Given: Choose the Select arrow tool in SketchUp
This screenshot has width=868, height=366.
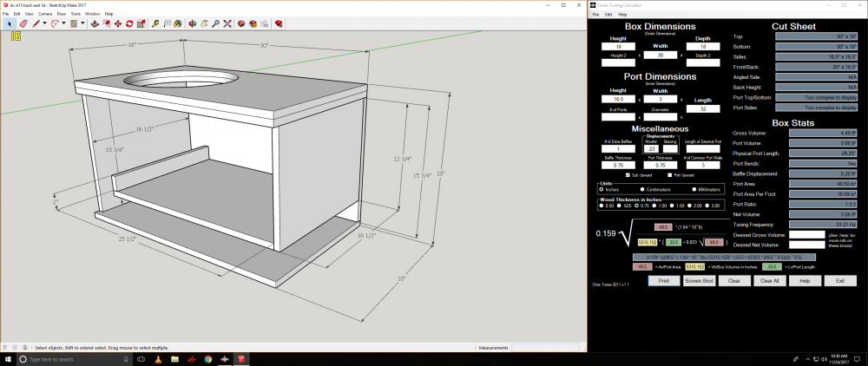Looking at the screenshot, I should tap(10, 23).
